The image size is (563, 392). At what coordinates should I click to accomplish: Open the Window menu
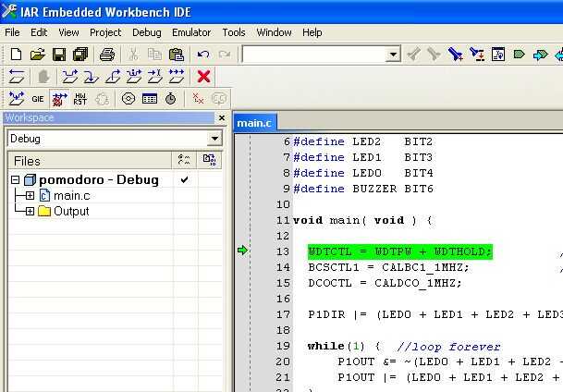pyautogui.click(x=274, y=32)
